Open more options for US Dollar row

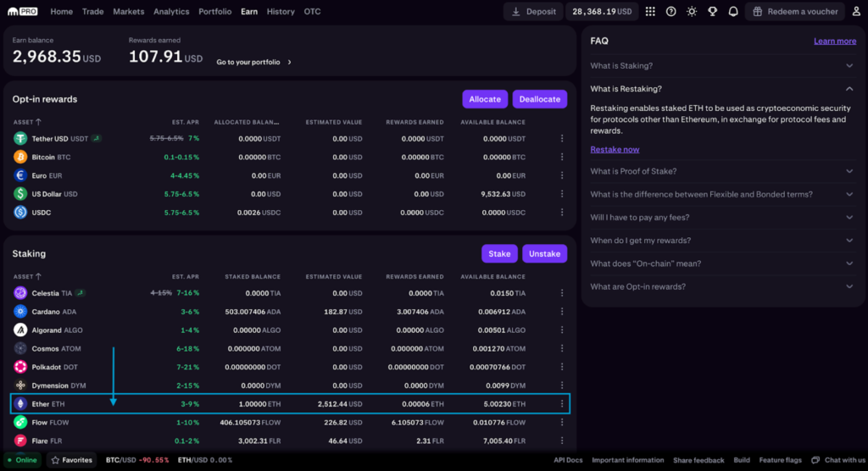[562, 194]
